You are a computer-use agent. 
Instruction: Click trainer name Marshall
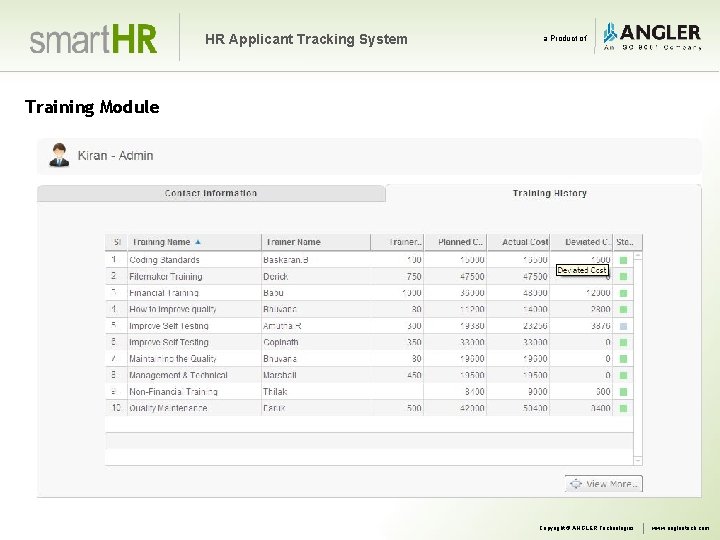(280, 376)
